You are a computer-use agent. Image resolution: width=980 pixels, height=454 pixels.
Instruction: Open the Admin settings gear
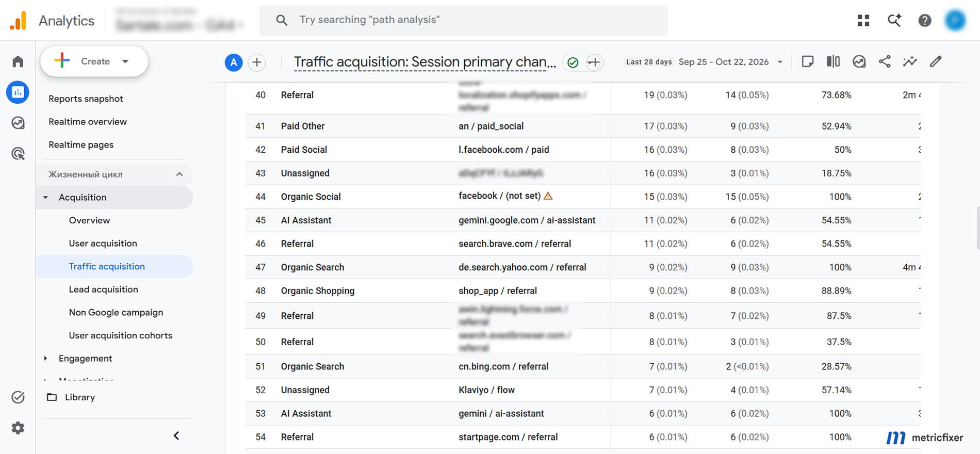[18, 428]
